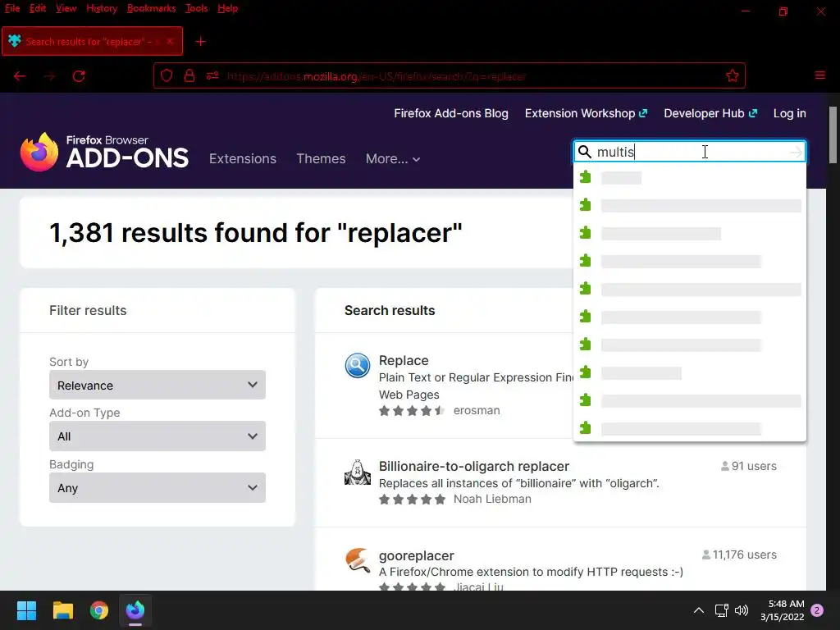Open the gooreplacer title link
This screenshot has height=630, width=840.
416,555
